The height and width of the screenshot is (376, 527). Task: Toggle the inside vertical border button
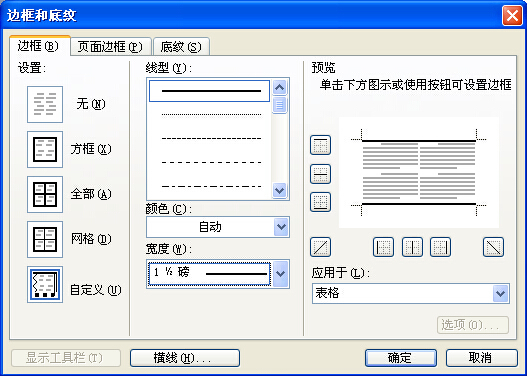point(412,247)
